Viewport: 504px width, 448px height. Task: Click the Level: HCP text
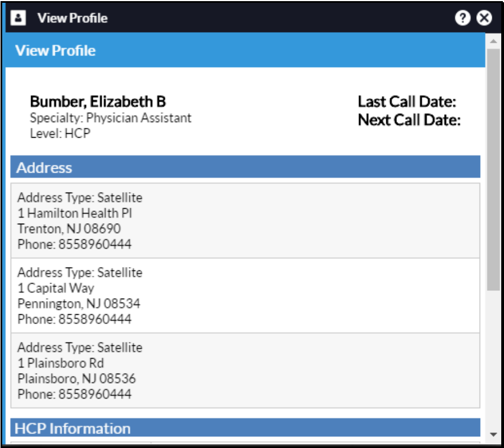tap(60, 133)
